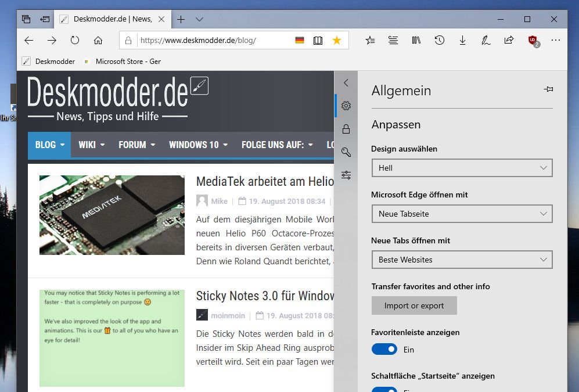Pin the settings pane
This screenshot has width=579, height=392.
pos(548,89)
